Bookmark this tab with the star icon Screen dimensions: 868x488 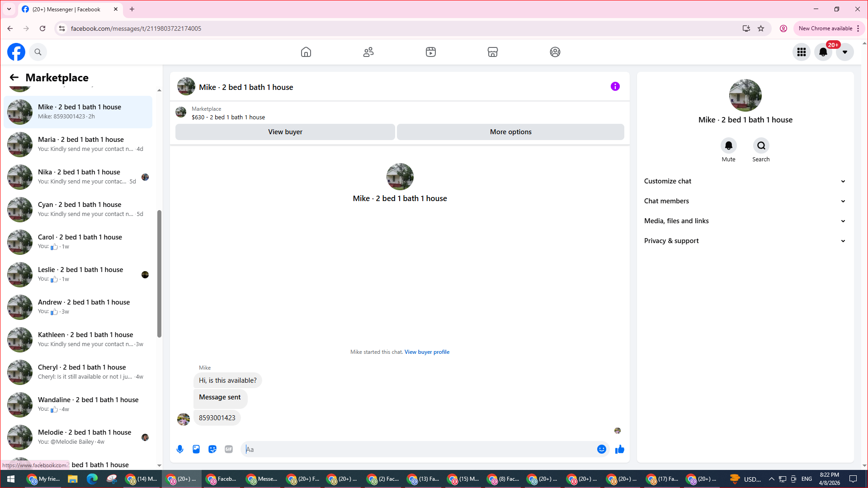click(761, 28)
